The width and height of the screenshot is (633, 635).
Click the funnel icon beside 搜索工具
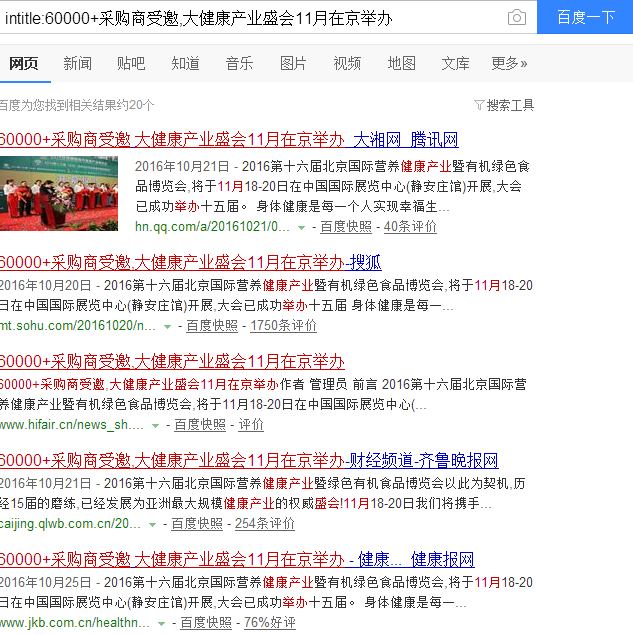click(x=479, y=105)
